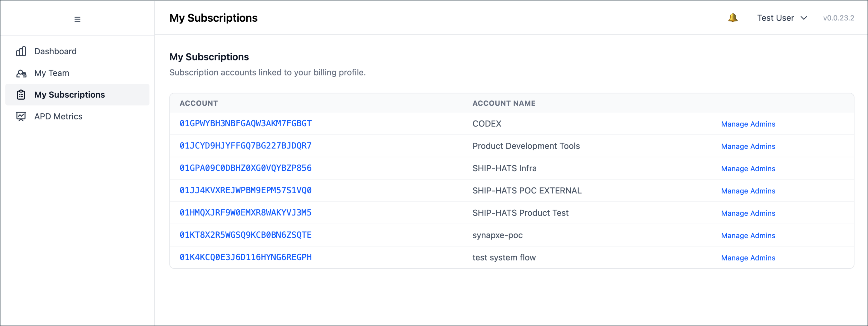This screenshot has height=326, width=868.
Task: Click the subtitle about billing profile
Action: point(268,72)
